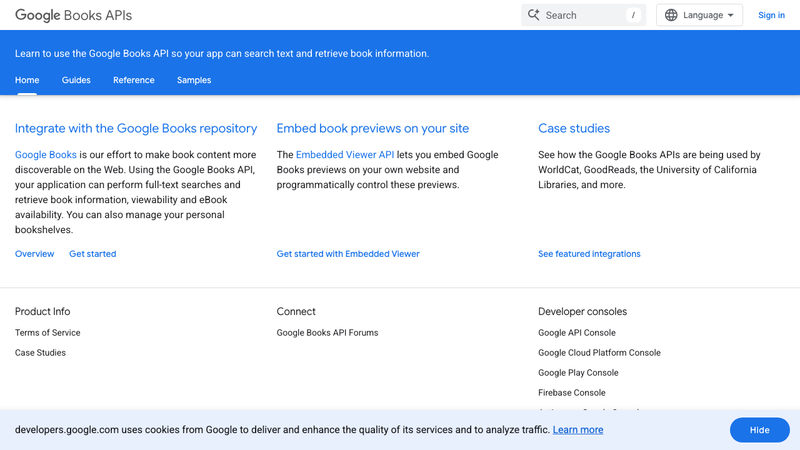
Task: Click the Get started link
Action: [92, 254]
